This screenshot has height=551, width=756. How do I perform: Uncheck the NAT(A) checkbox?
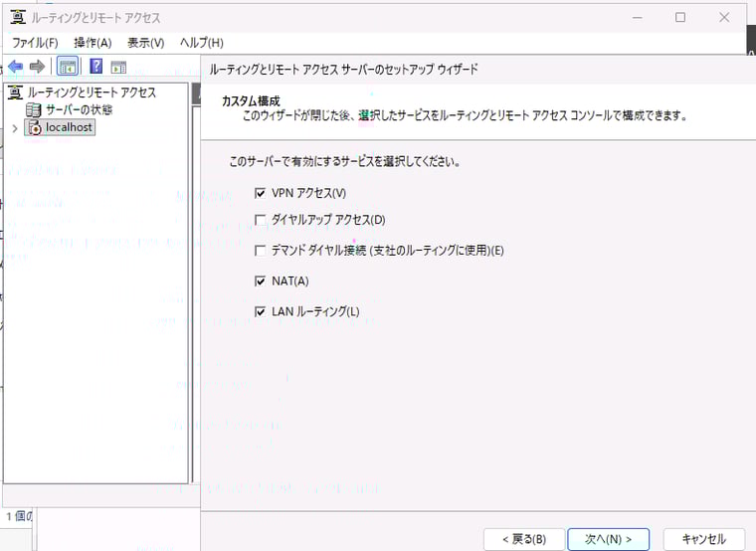[260, 281]
